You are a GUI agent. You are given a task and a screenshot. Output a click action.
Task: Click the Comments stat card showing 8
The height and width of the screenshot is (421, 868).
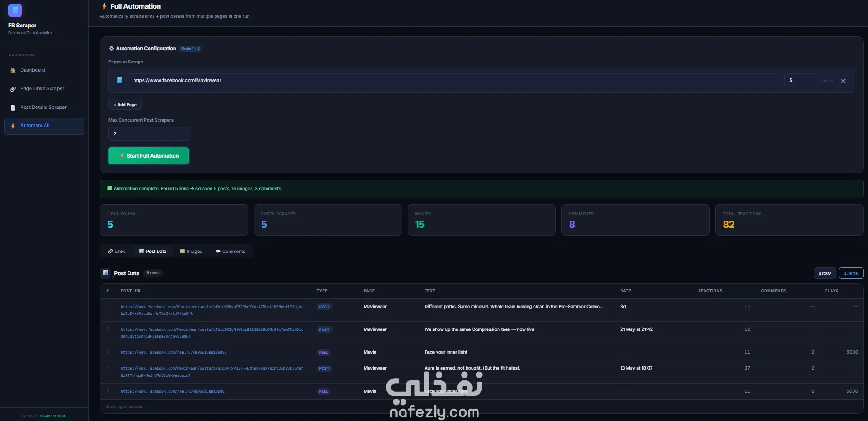636,220
